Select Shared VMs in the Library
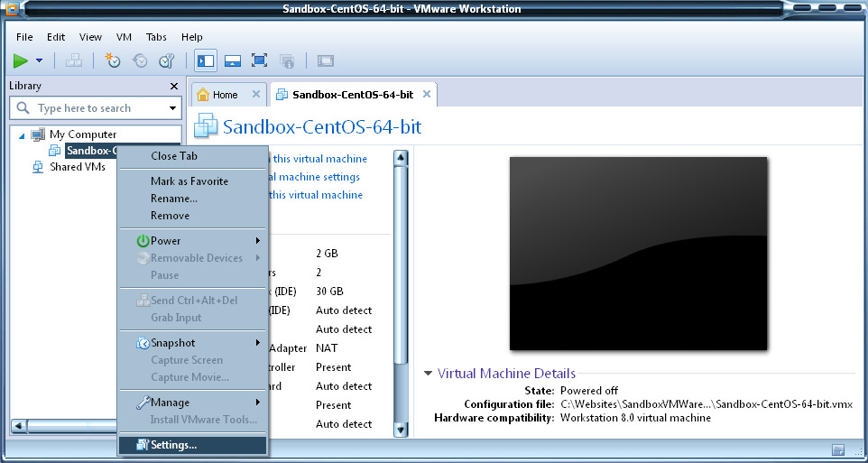The width and height of the screenshot is (868, 463). point(78,167)
